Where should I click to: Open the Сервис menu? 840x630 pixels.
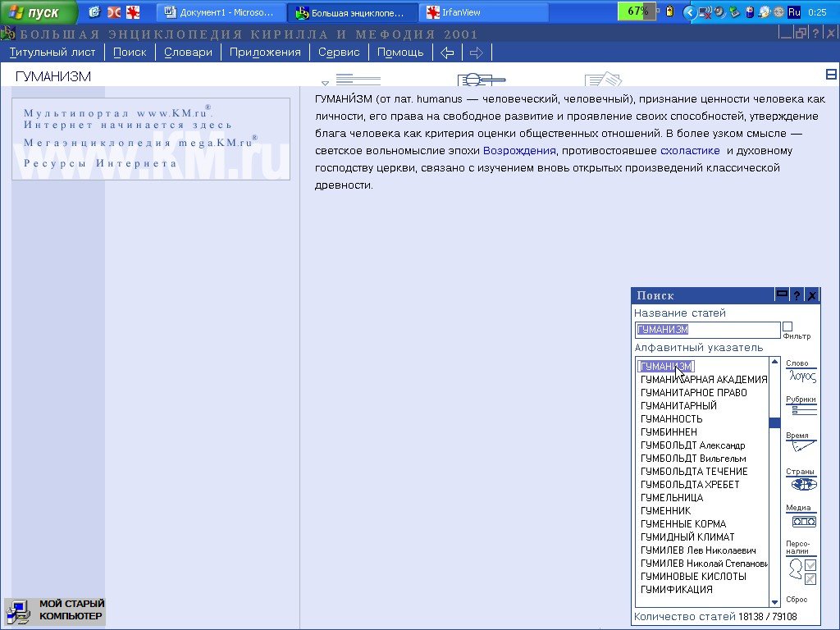(339, 52)
